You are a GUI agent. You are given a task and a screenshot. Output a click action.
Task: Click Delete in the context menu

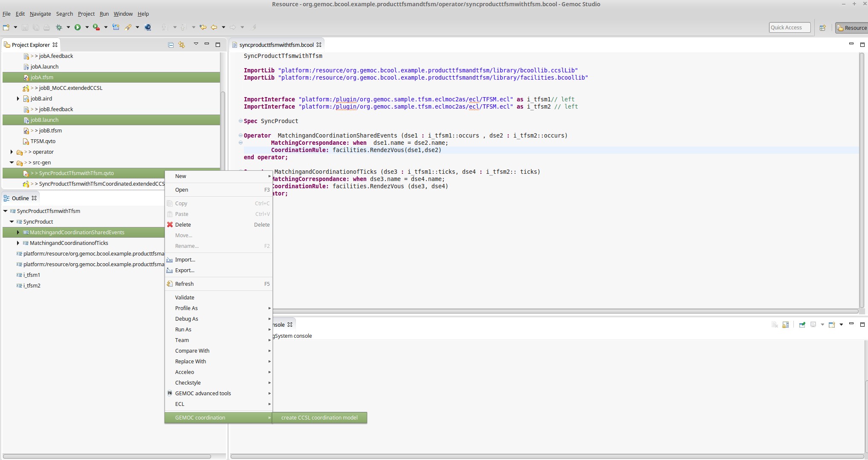(183, 224)
